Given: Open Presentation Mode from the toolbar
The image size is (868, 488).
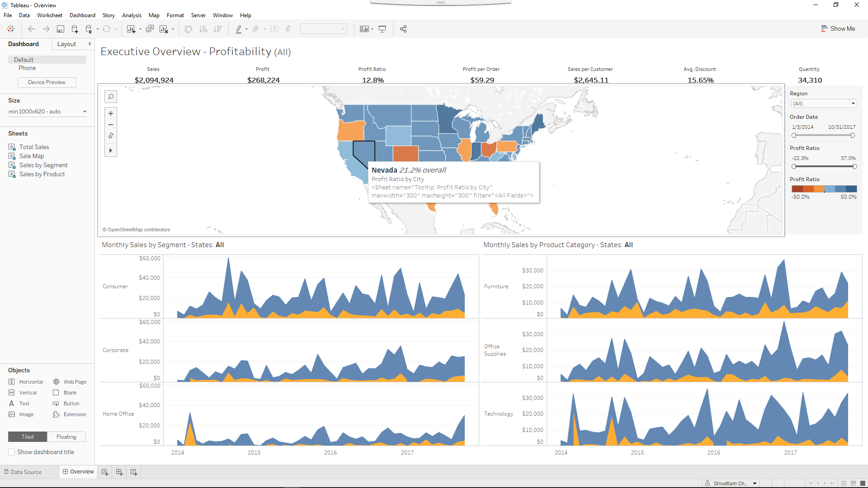Looking at the screenshot, I should (x=382, y=28).
